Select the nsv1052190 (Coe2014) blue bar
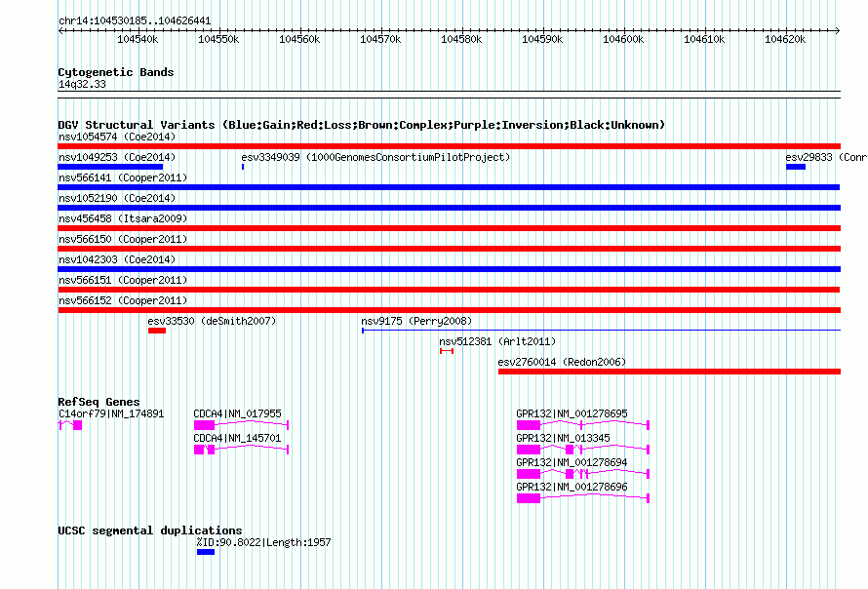This screenshot has width=868, height=589. [449, 208]
